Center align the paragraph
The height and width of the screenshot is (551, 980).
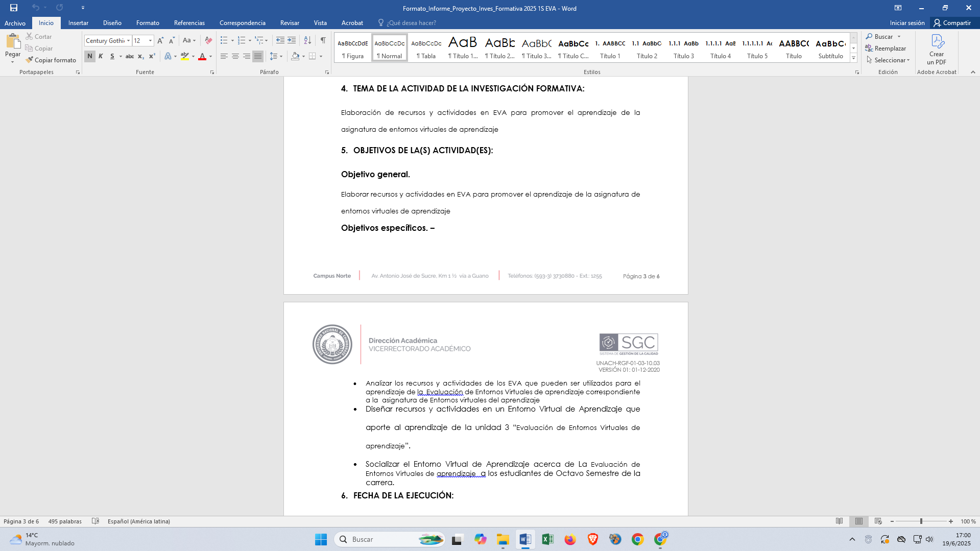point(235,56)
